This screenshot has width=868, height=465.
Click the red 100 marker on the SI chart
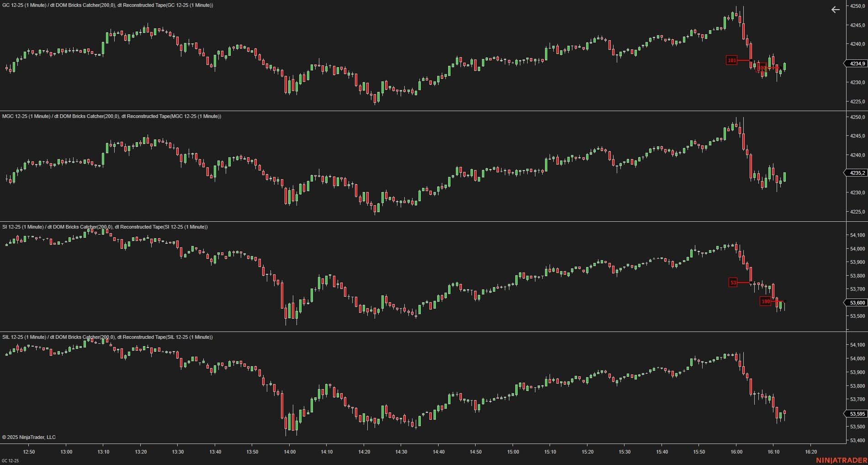pyautogui.click(x=765, y=301)
